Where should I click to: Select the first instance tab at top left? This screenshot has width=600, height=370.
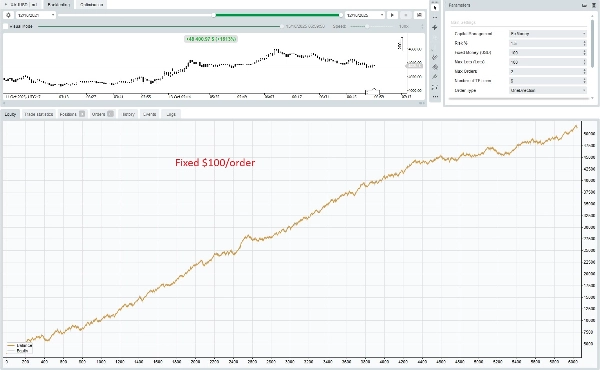click(21, 5)
